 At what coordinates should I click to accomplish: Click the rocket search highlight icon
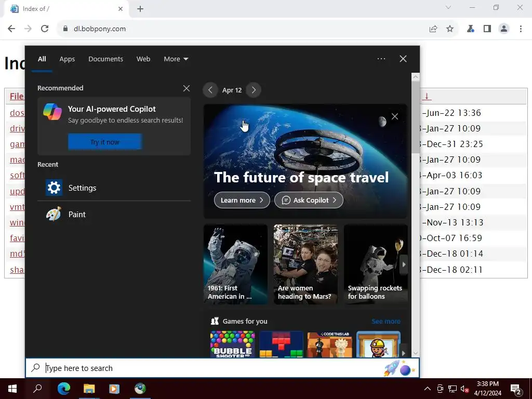point(400,368)
